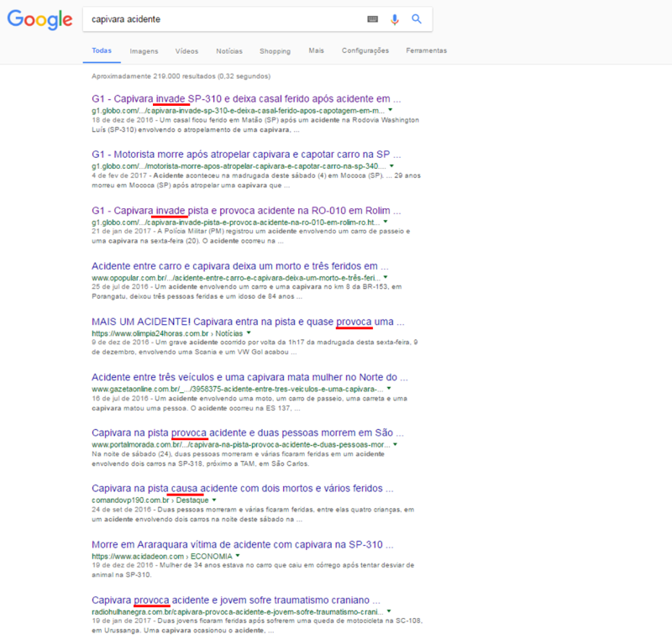Screen dimensions: 672x639
Task: Open result 'Acidente entre três veículos e uma capivara'
Action: (x=249, y=377)
